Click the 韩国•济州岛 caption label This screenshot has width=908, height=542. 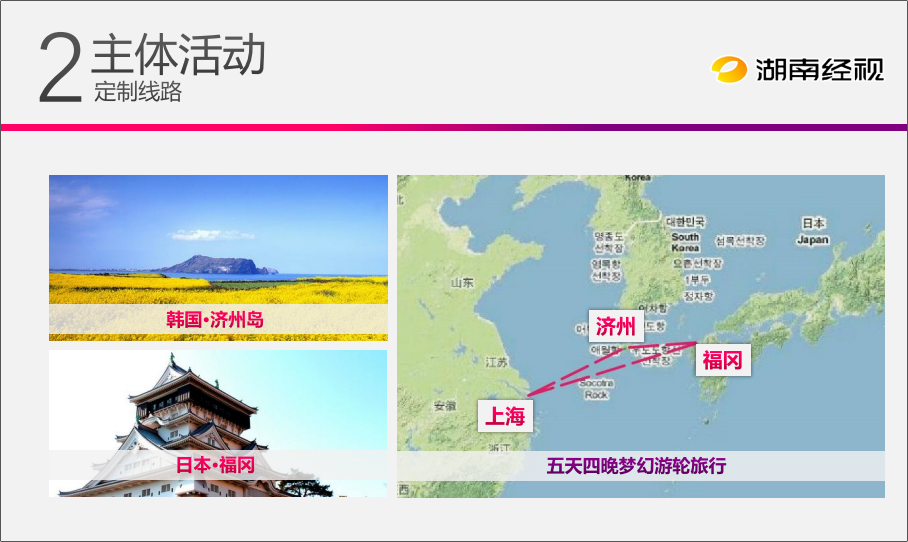[218, 320]
